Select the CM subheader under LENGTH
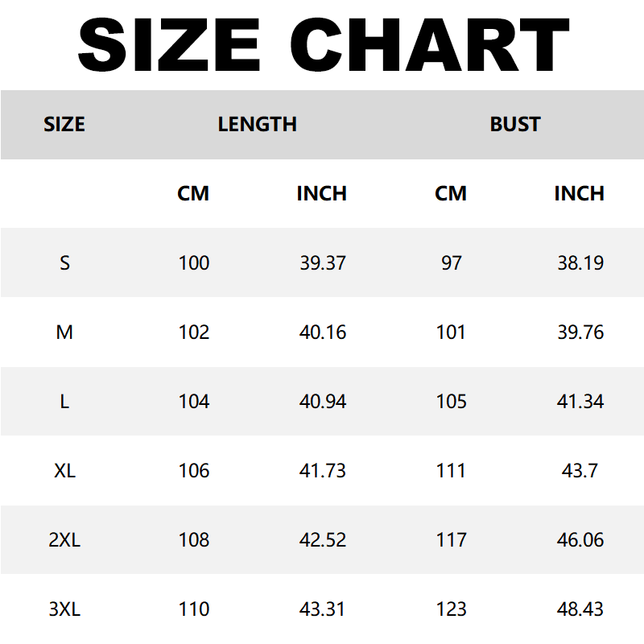The image size is (644, 644). (x=193, y=194)
